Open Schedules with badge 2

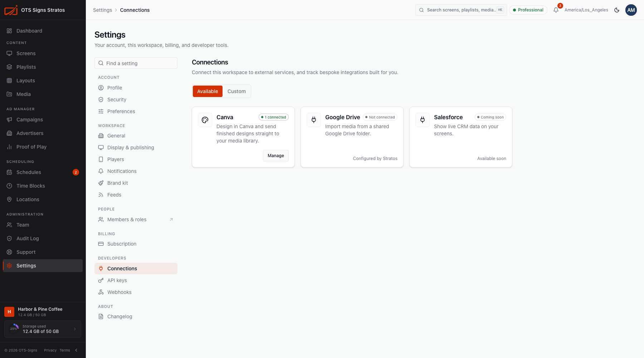tap(43, 172)
